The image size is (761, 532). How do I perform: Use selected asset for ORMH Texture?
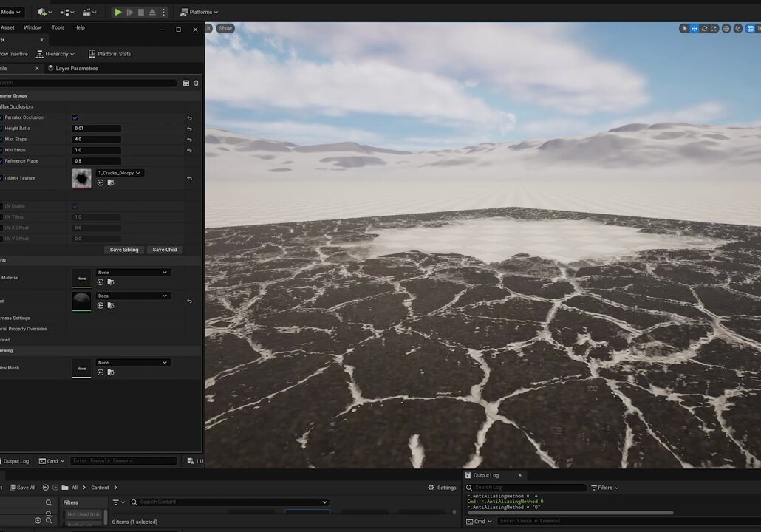tap(100, 183)
